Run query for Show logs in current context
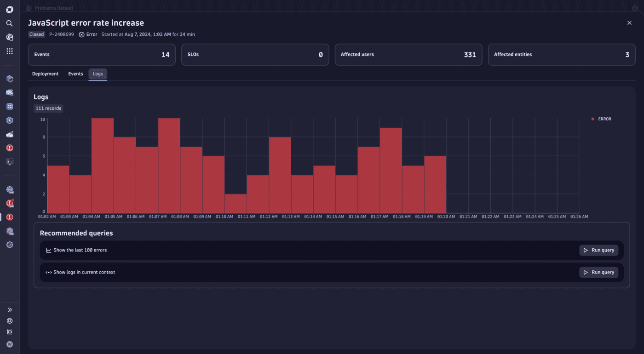Image resolution: width=644 pixels, height=354 pixels. (598, 272)
